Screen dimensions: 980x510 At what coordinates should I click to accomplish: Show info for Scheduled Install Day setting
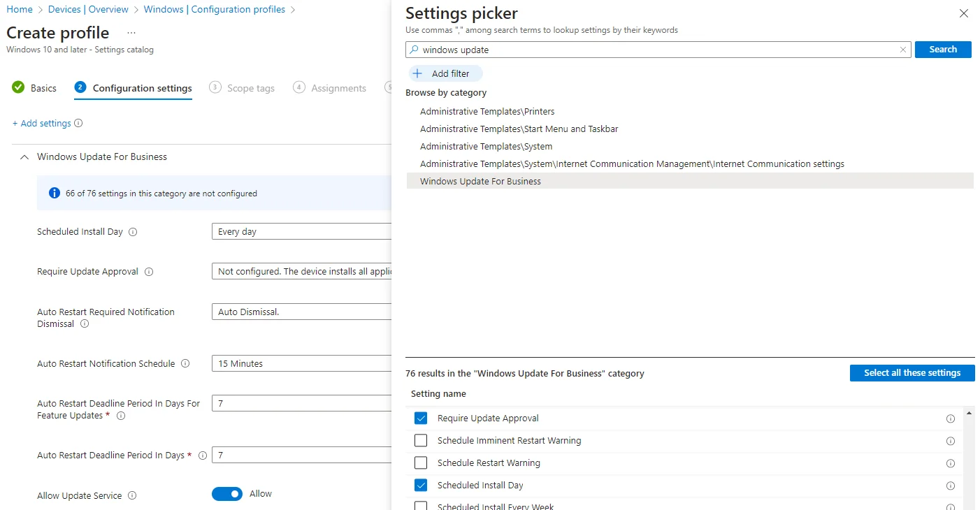(x=133, y=232)
